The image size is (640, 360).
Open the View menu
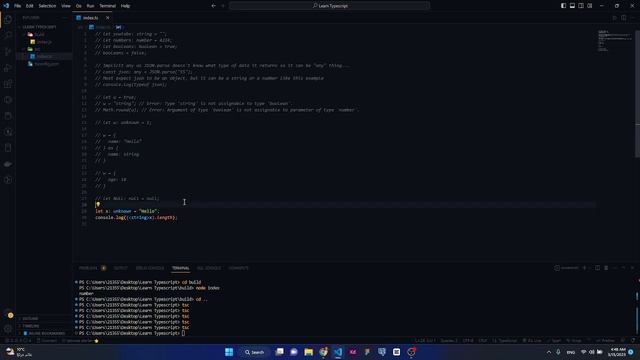click(66, 6)
